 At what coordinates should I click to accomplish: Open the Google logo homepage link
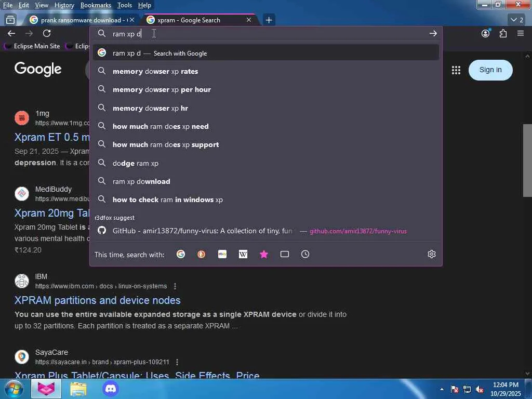pos(38,69)
